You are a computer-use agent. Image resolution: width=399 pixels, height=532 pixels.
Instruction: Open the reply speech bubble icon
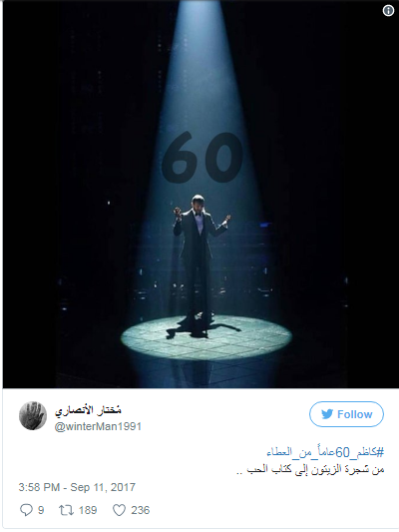(x=27, y=510)
